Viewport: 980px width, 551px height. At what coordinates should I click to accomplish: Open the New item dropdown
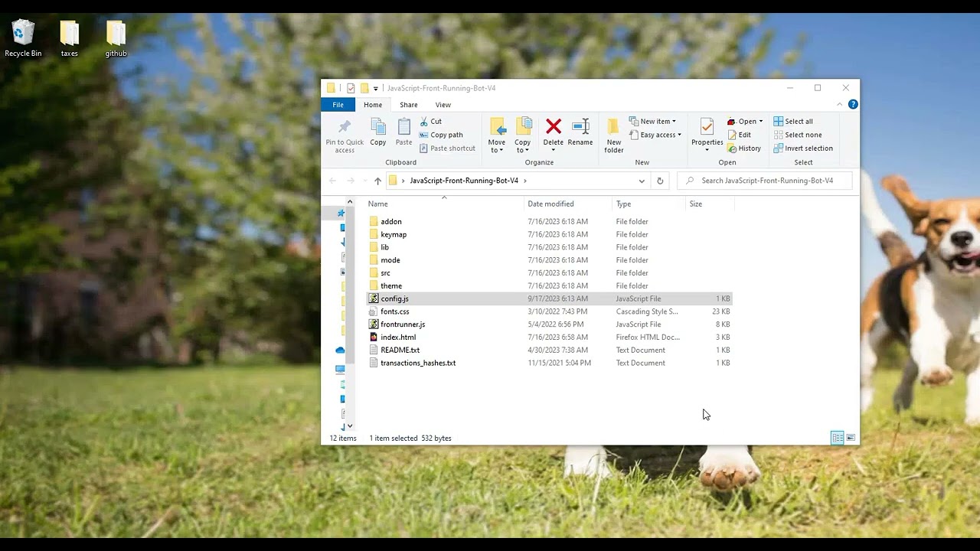[x=652, y=121]
